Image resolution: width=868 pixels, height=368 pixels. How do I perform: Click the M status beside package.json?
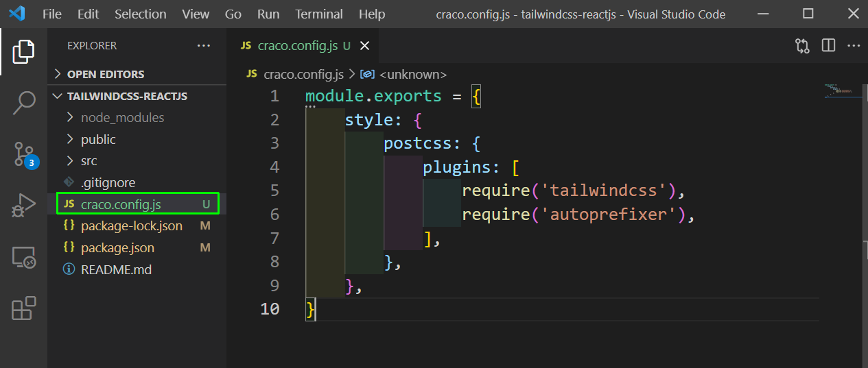point(205,247)
